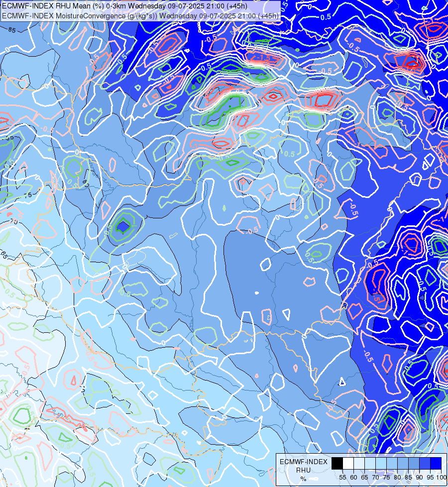Click the legend tick label 90
The width and height of the screenshot is (448, 487).
(420, 478)
